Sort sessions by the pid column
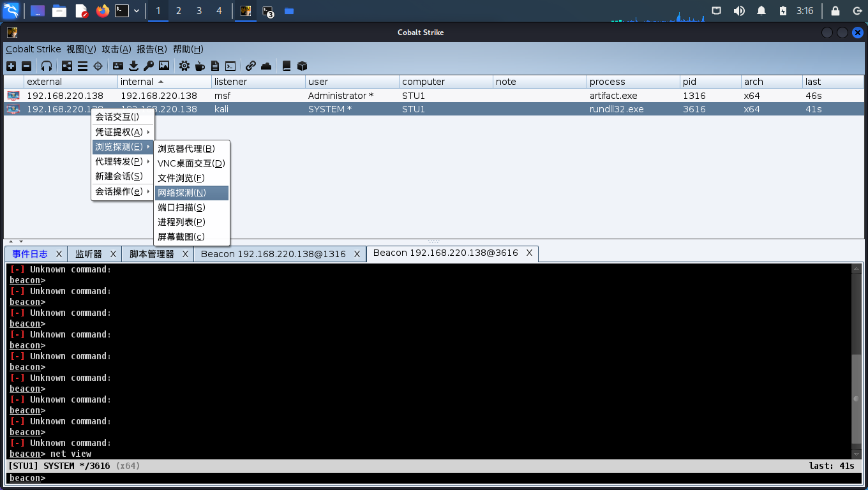The image size is (868, 490). coord(710,82)
